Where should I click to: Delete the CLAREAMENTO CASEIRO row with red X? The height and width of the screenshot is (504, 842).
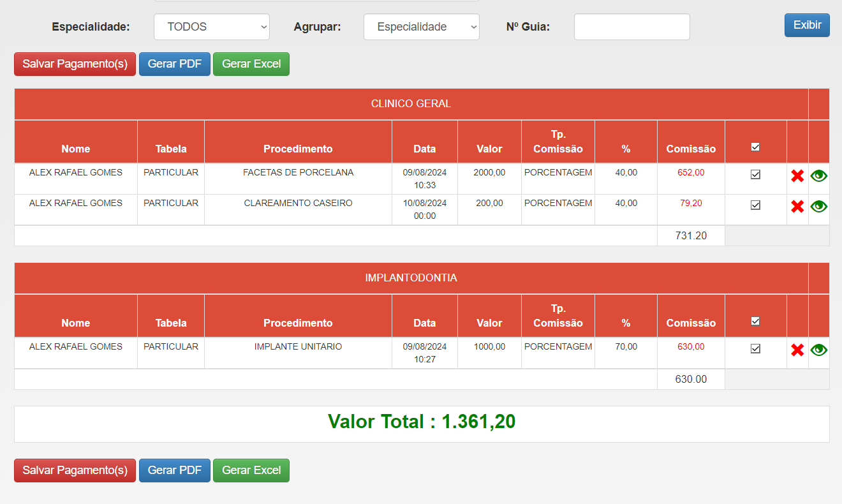[797, 206]
